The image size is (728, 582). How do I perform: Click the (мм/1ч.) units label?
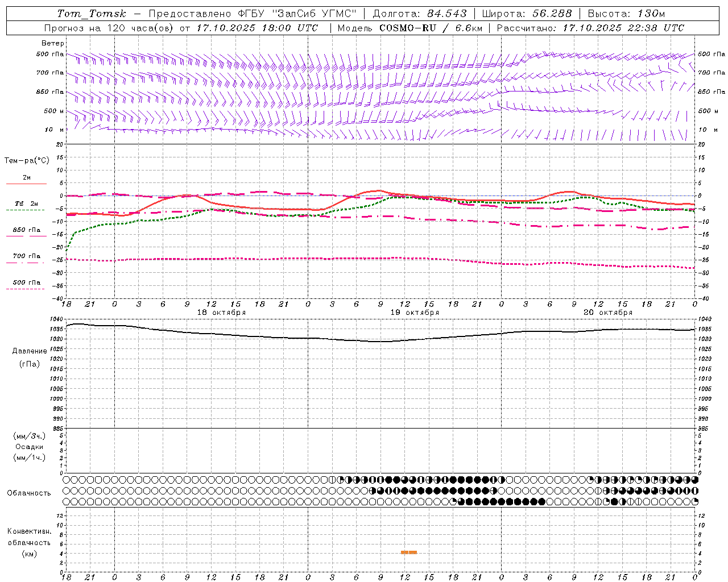coord(29,458)
